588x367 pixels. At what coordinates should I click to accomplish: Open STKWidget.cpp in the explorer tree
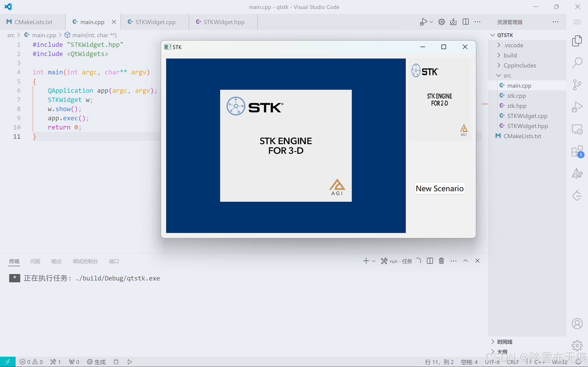tap(527, 116)
